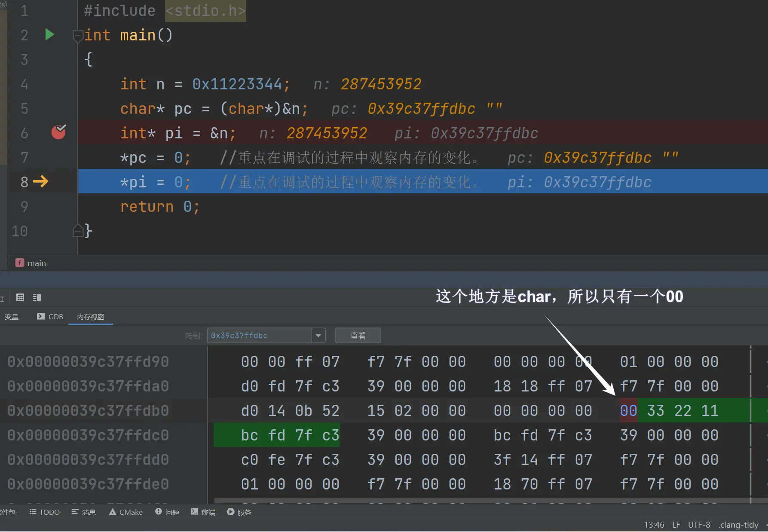
Task: Click the CMake triangle icon in bottom bar
Action: [x=113, y=511]
